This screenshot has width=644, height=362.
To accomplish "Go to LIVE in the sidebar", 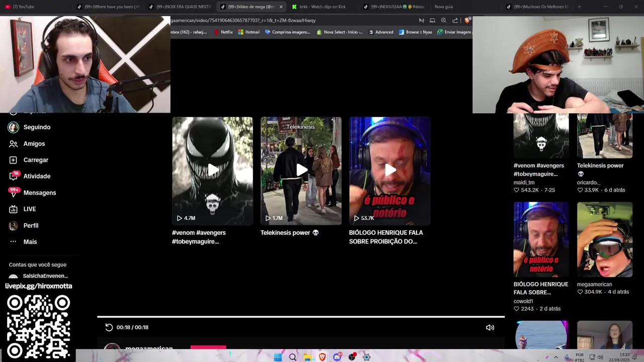I will coord(23,209).
